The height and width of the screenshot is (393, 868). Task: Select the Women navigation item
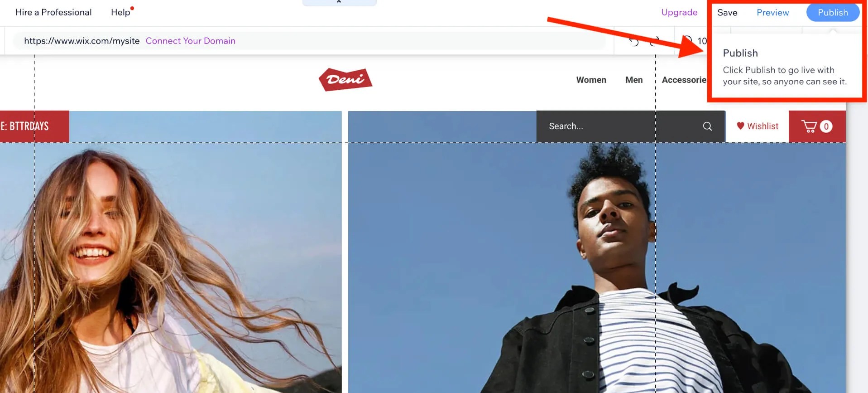tap(591, 80)
